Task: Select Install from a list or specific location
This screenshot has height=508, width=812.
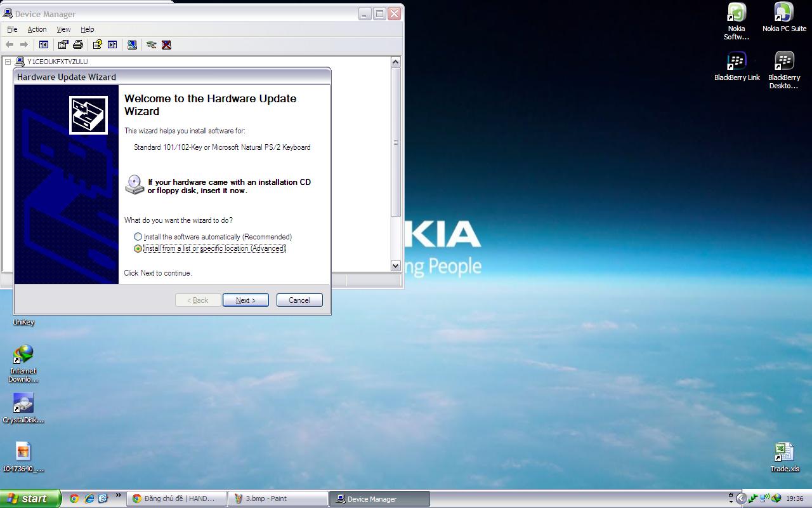Action: coord(138,248)
